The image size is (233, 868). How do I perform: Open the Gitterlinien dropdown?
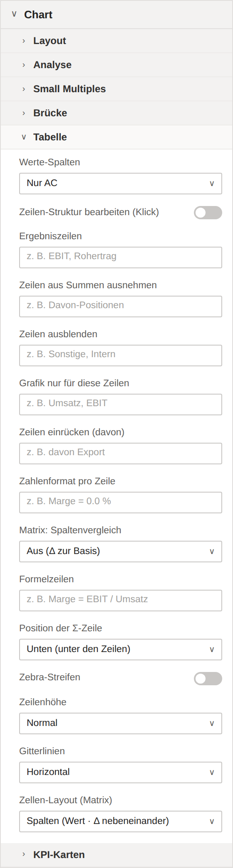click(x=121, y=772)
